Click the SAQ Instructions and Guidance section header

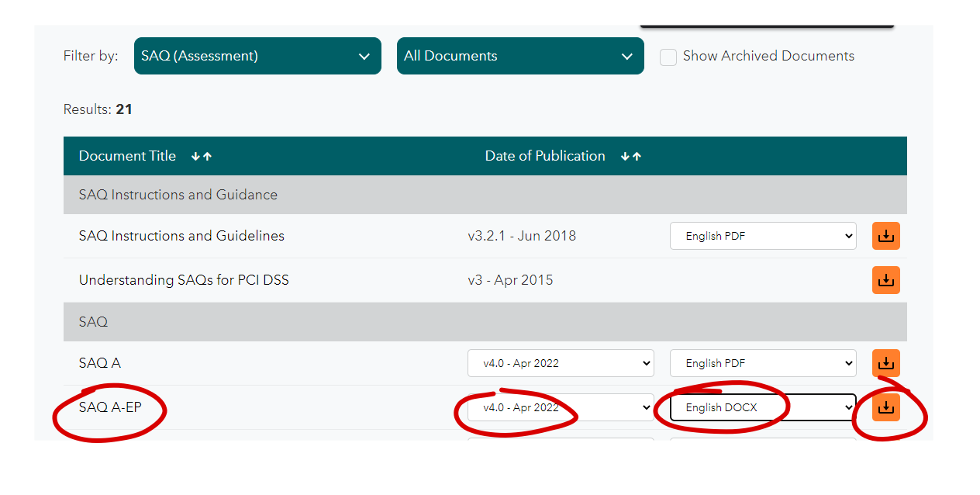click(x=178, y=195)
